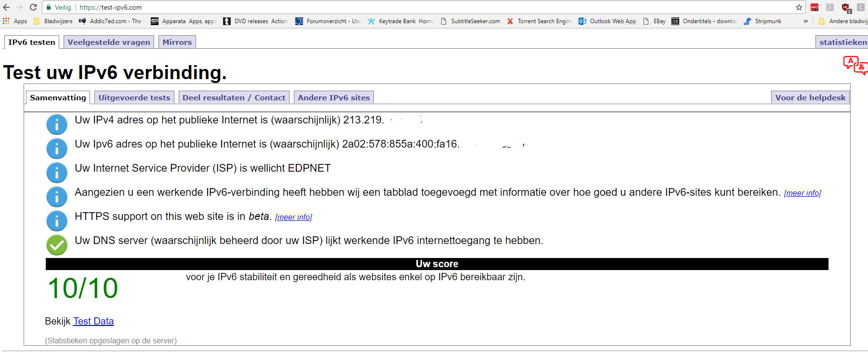This screenshot has height=353, width=868.
Task: Select the Uitgevoerde tests tab
Action: coord(134,97)
